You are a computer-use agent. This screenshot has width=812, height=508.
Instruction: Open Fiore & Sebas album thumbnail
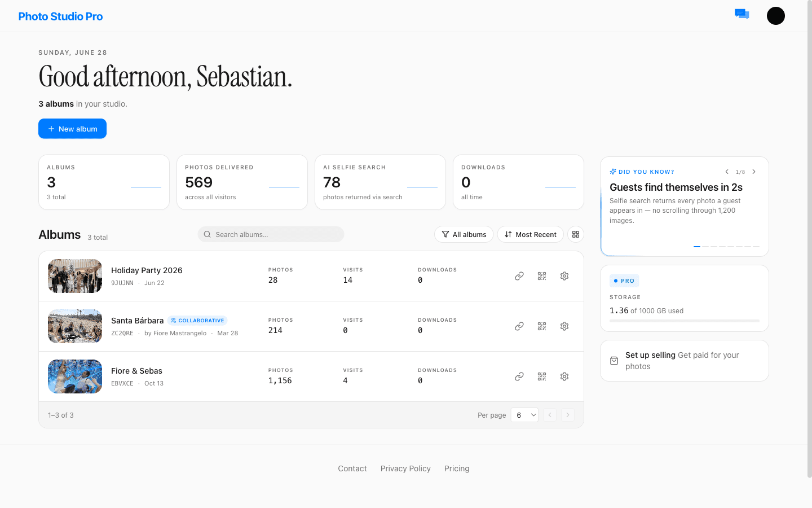(75, 376)
